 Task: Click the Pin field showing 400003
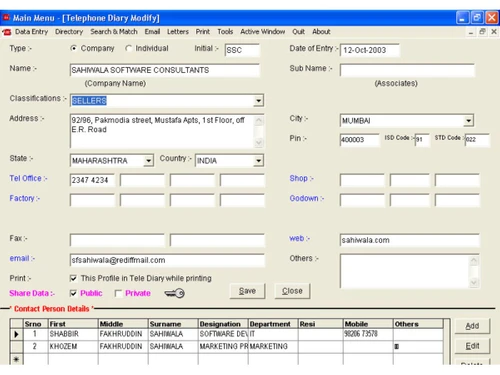point(360,140)
